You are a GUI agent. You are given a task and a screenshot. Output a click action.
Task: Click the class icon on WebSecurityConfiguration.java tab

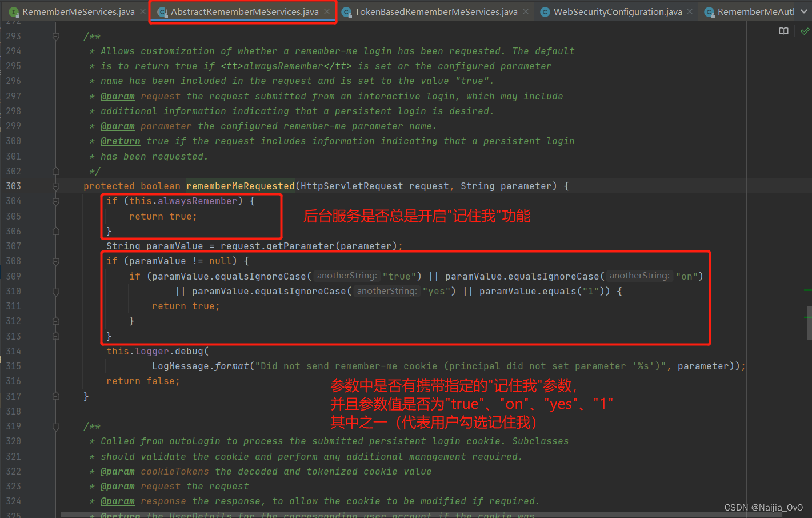click(545, 12)
